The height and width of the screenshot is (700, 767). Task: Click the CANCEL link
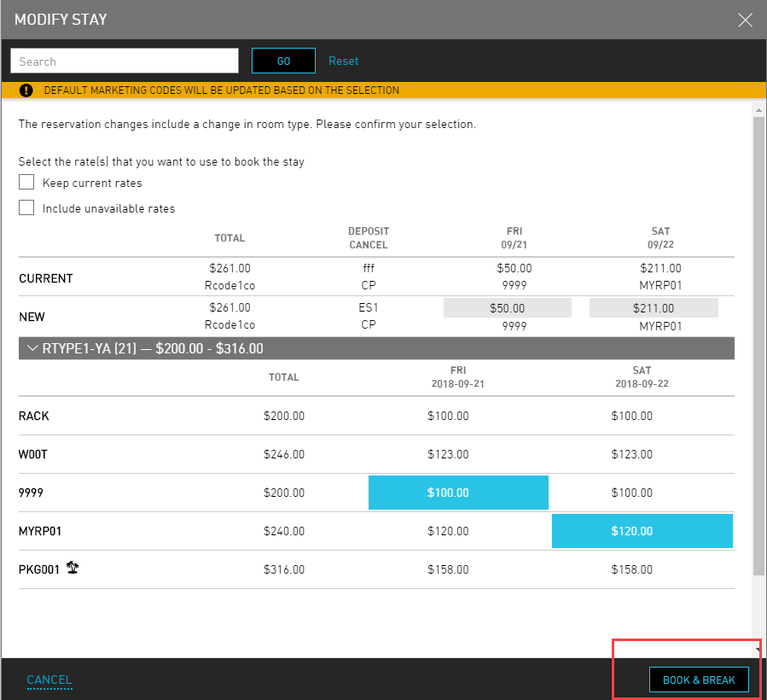pyautogui.click(x=49, y=680)
